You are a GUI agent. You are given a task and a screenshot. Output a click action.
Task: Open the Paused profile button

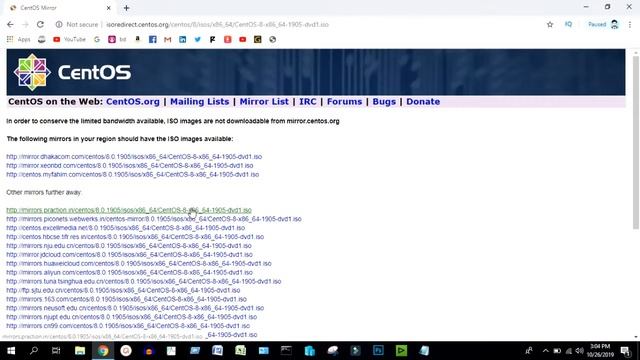click(603, 24)
